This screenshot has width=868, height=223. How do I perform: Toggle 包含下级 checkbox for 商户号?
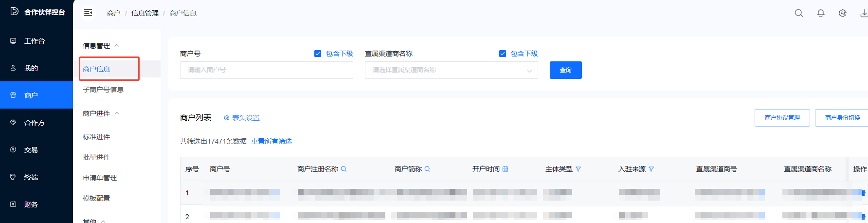318,54
